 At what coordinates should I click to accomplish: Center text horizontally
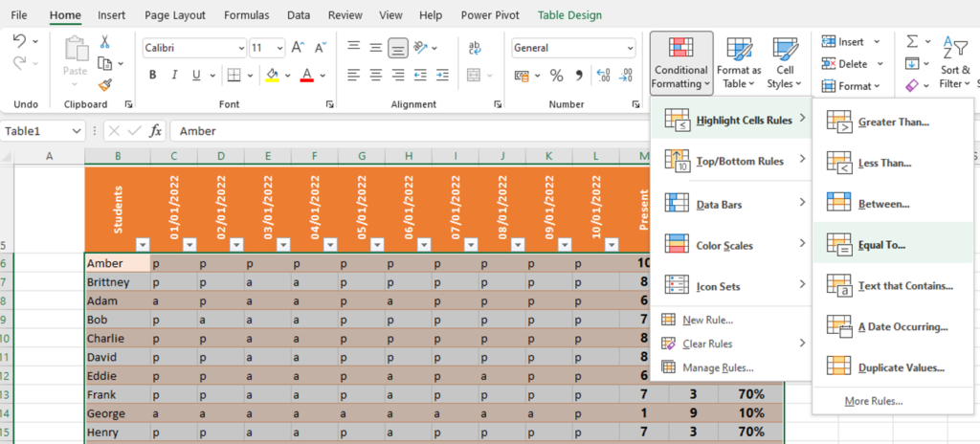pos(375,76)
